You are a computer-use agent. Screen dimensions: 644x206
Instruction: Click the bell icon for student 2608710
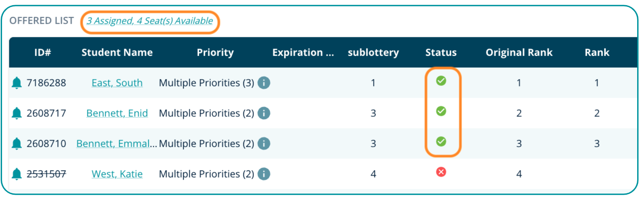(x=16, y=143)
